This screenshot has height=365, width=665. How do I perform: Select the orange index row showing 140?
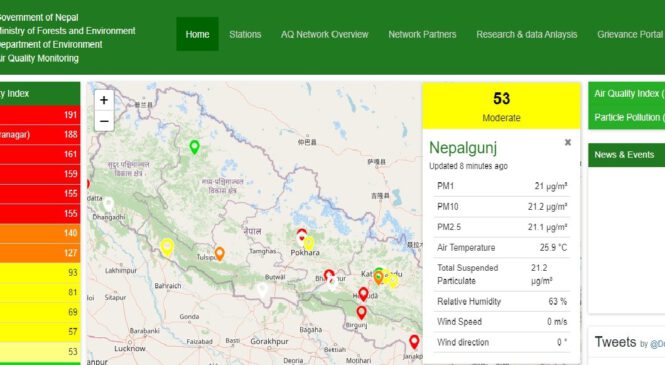[40, 233]
